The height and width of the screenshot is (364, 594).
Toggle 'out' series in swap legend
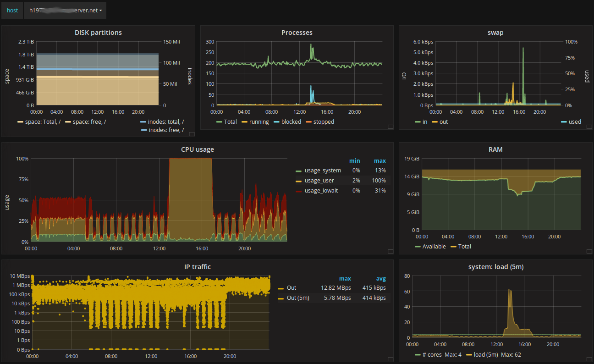pyautogui.click(x=444, y=122)
